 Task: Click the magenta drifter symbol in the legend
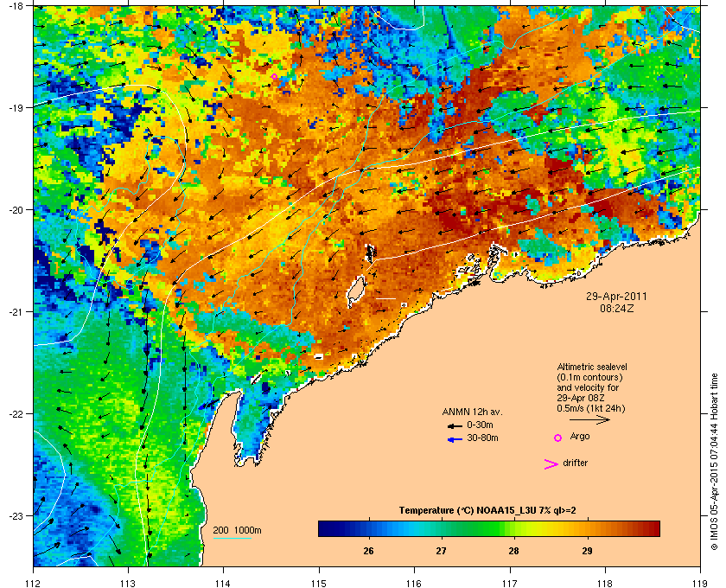point(551,464)
